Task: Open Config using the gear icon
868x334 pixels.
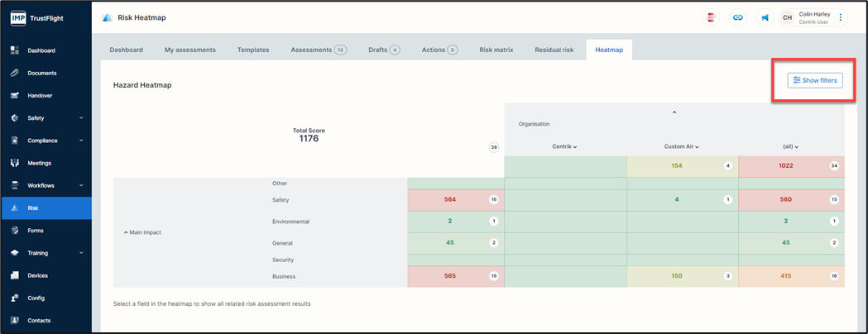Action: [x=15, y=298]
